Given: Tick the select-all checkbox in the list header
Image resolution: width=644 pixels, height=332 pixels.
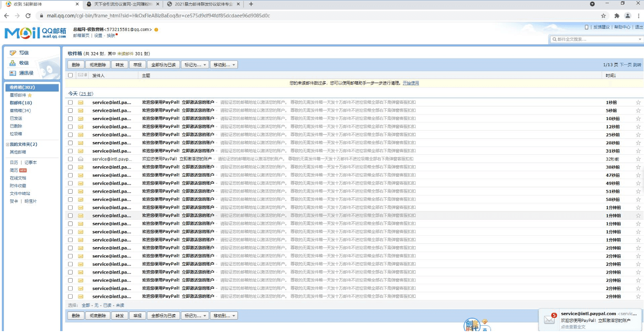Looking at the screenshot, I should [70, 75].
